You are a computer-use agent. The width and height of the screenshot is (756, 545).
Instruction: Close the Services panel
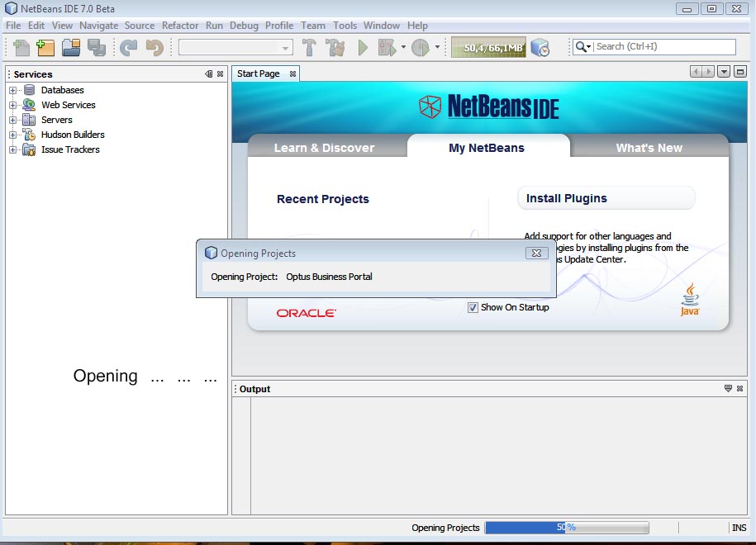point(221,73)
